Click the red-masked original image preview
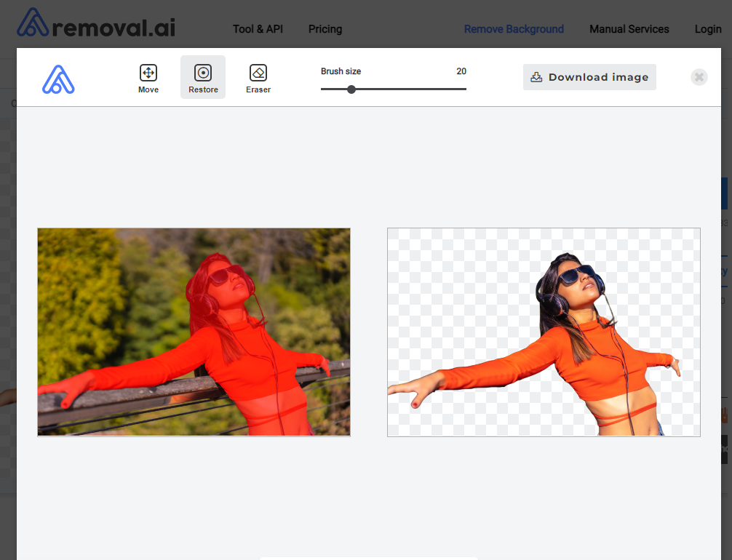Viewport: 732px width, 560px height. 194,332
